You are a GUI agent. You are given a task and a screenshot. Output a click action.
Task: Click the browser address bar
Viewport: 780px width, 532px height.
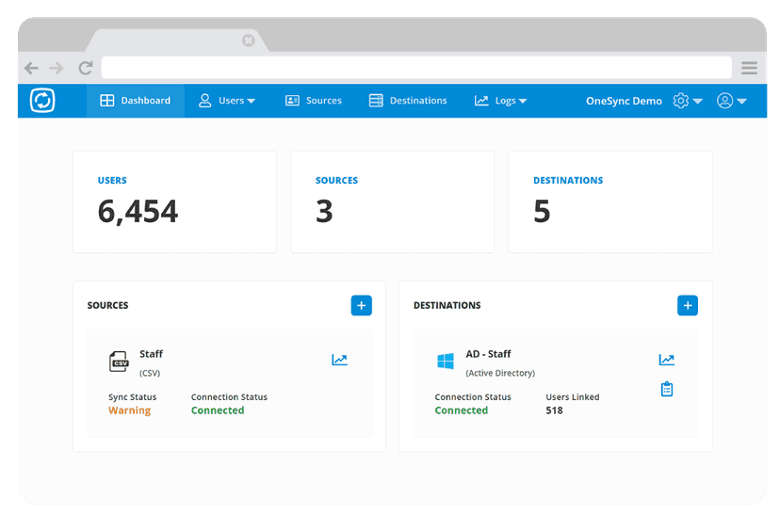click(x=415, y=68)
